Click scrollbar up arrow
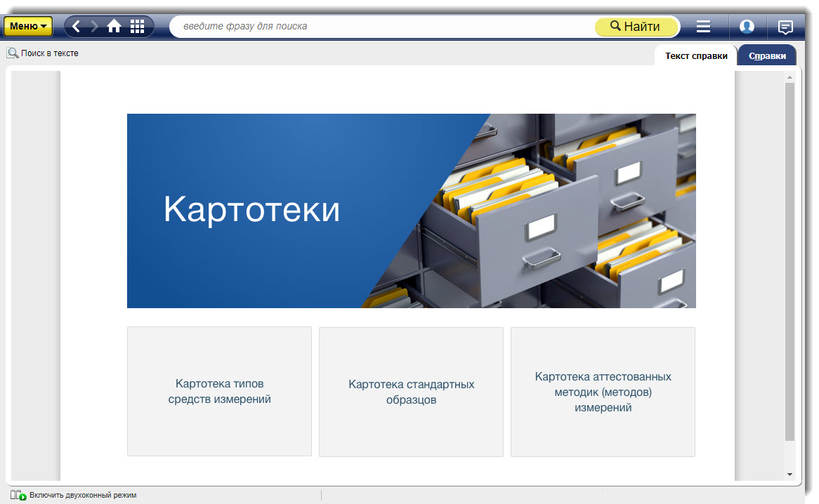819x504 pixels. point(789,77)
